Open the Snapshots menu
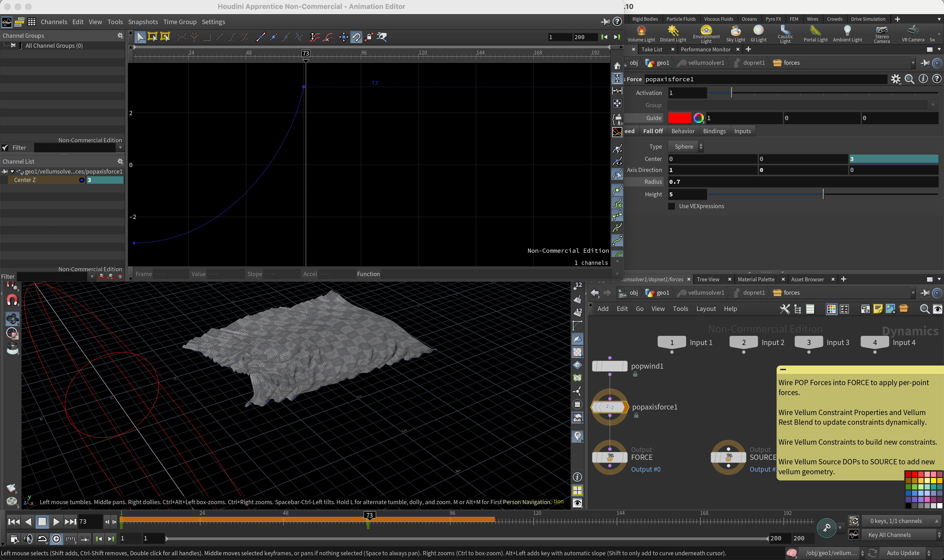Screen dimensions: 944x560 (143, 22)
